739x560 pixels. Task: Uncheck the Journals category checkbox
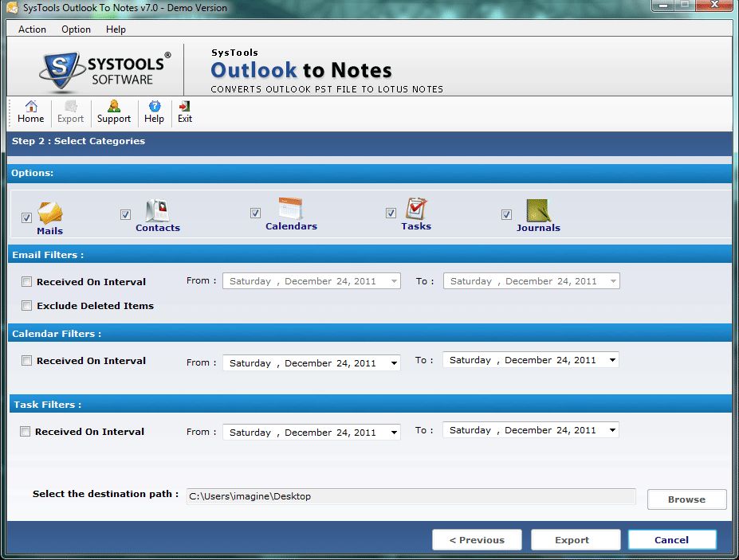(x=506, y=214)
